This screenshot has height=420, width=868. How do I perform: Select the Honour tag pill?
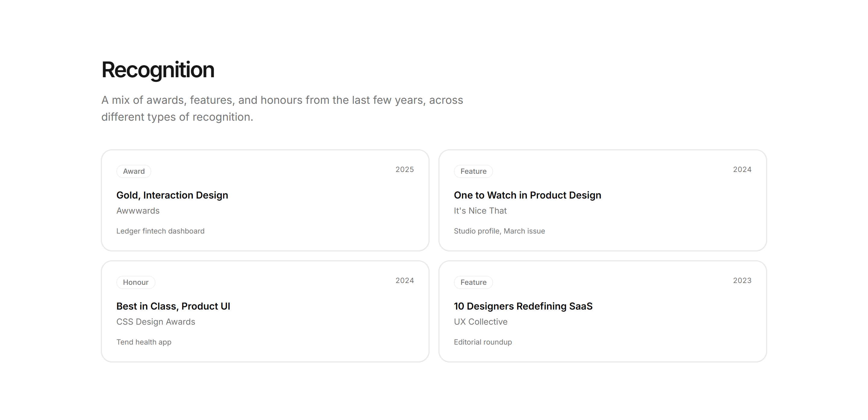pos(136,282)
